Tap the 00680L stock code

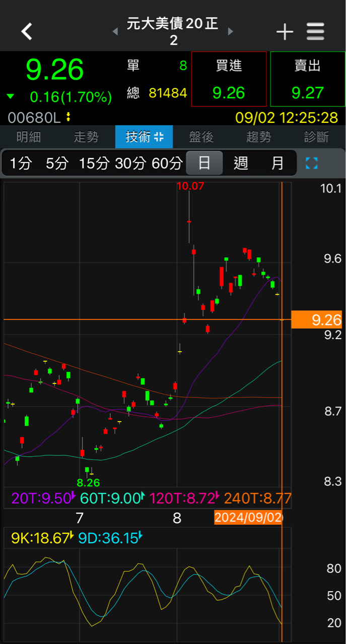tap(34, 118)
